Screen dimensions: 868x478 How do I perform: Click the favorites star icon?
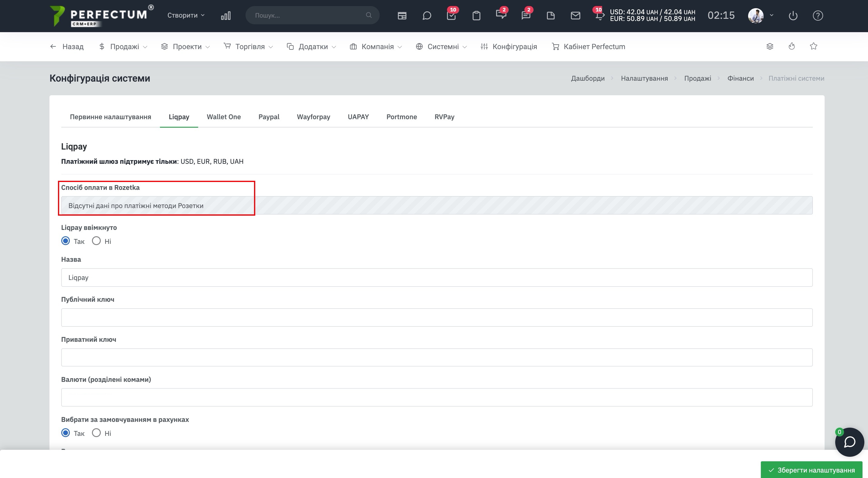(813, 46)
